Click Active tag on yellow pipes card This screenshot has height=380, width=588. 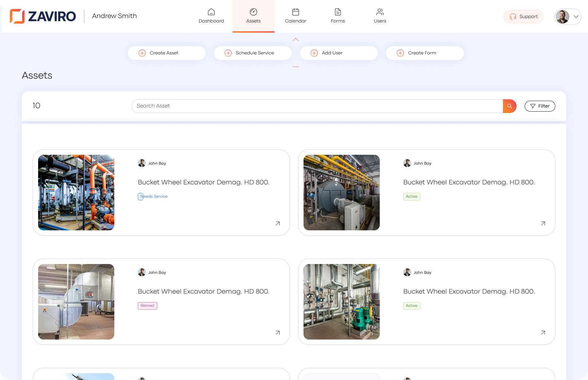click(x=412, y=197)
